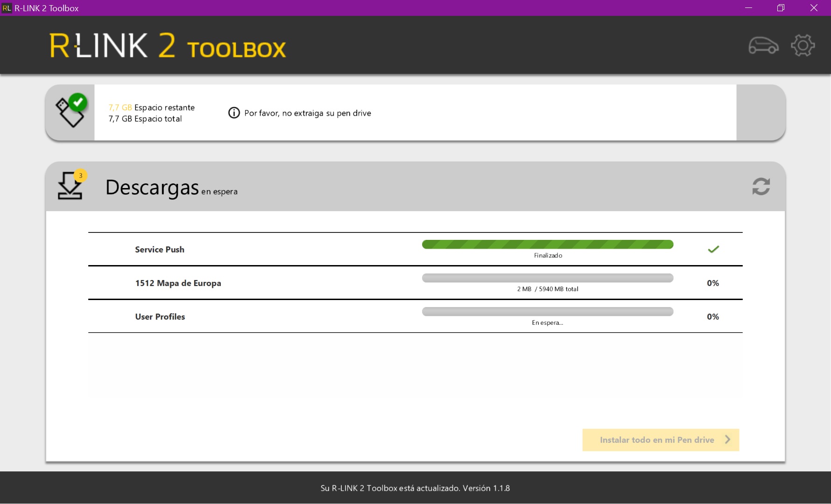This screenshot has height=504, width=831.
Task: Click the 0% value for User Profiles
Action: pyautogui.click(x=712, y=316)
